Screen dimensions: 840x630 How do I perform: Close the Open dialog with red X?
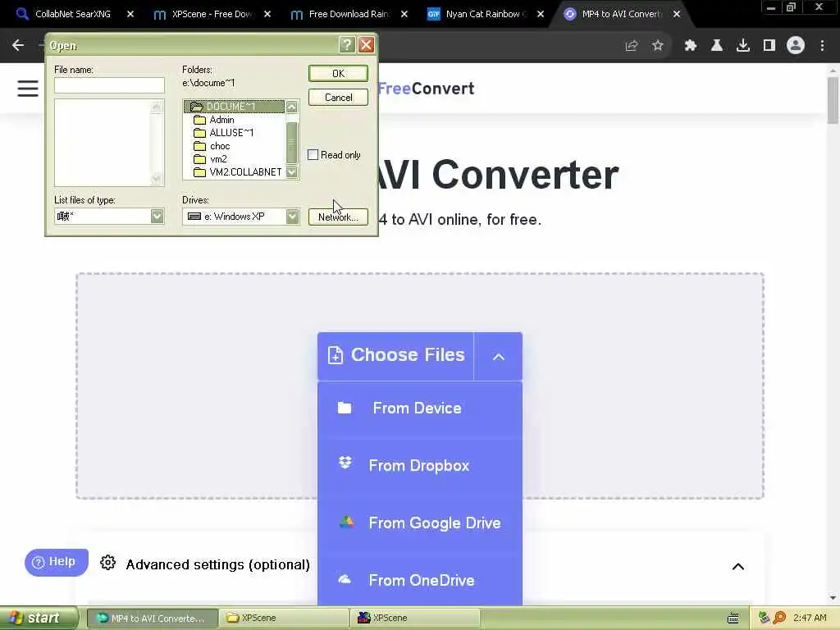pos(367,45)
